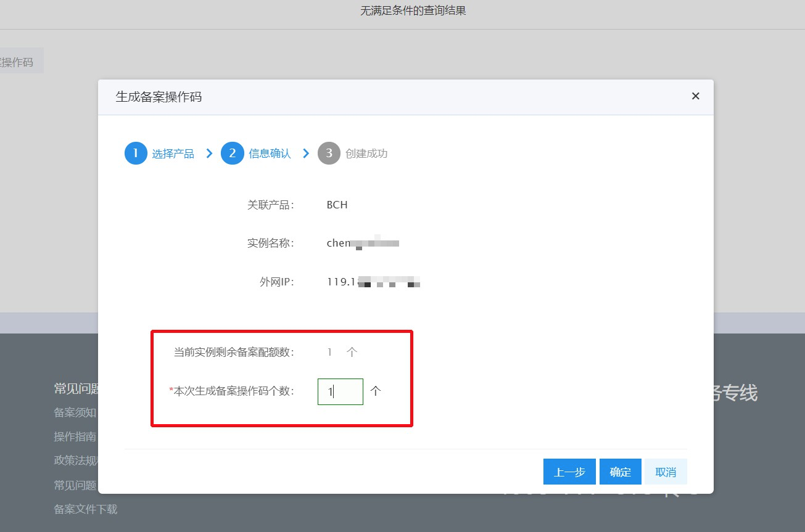Image resolution: width=805 pixels, height=532 pixels.
Task: Confirm with the 确定 button
Action: tap(621, 472)
